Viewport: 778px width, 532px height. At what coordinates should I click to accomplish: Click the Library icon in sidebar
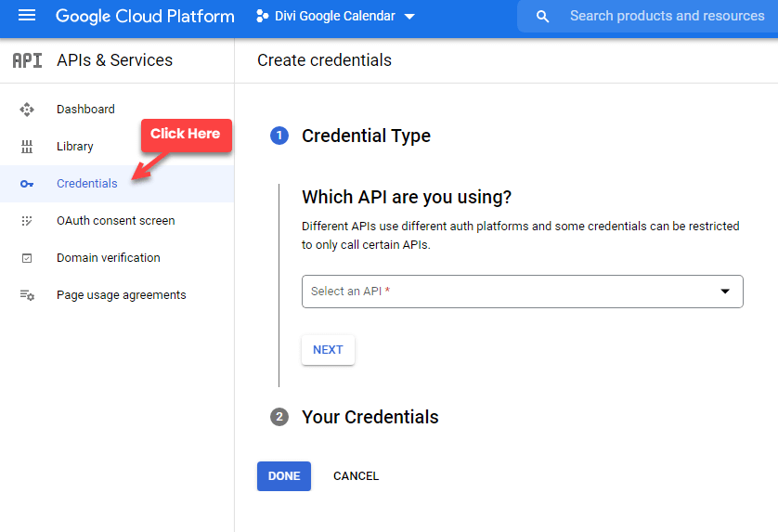coord(27,147)
